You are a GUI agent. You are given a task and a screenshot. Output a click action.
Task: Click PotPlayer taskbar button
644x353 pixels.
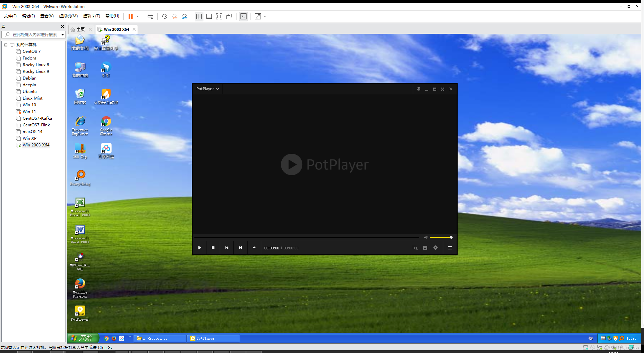pyautogui.click(x=214, y=338)
